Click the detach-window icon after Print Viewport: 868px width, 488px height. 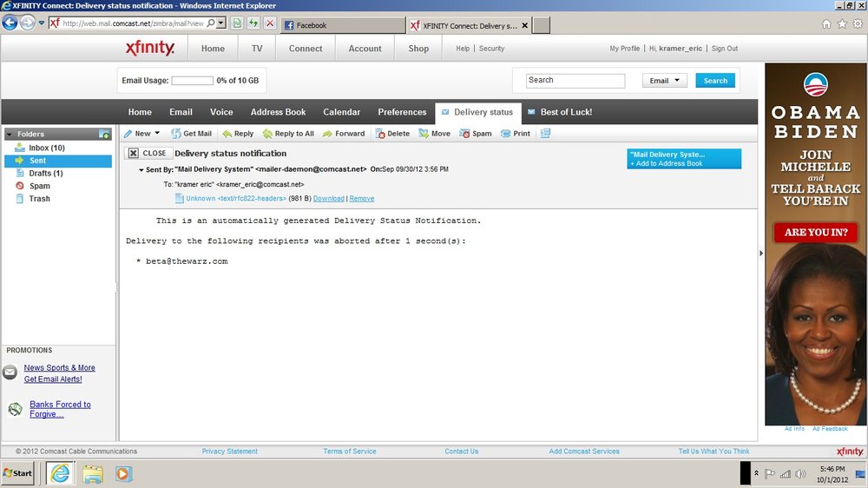545,134
